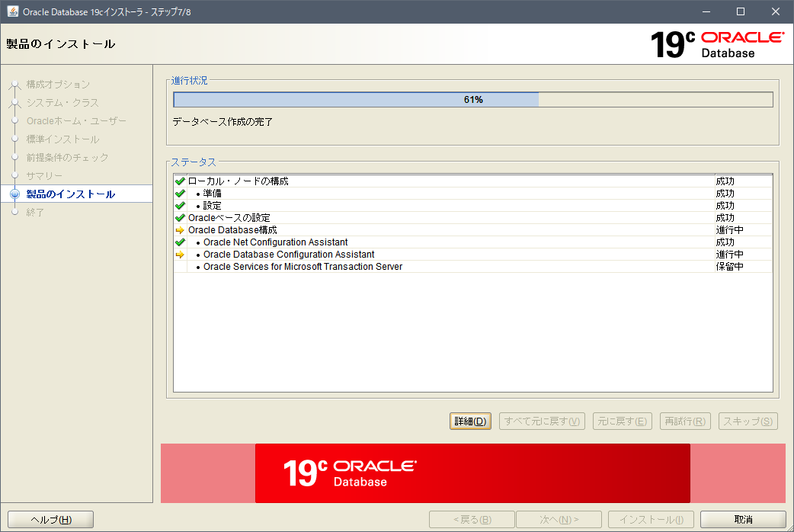This screenshot has height=532, width=794.
Task: Click the yellow arrow next to Oracle Database Configuration Assistant
Action: [180, 255]
